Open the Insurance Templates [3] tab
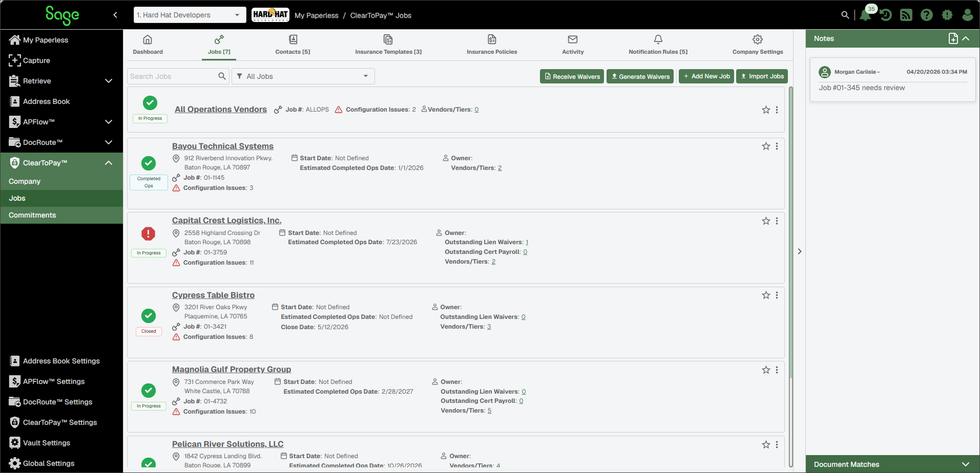The image size is (980, 473). coord(388,45)
